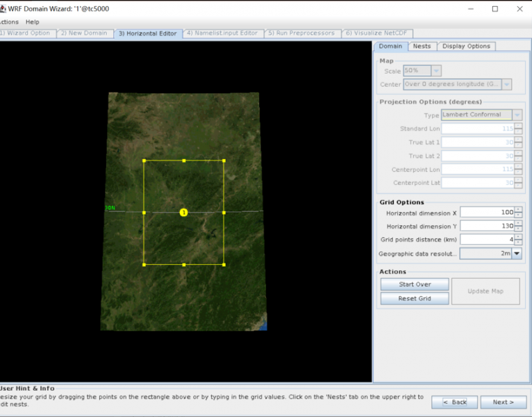Viewport: 532px width, 417px height.
Task: Click the WRF Domain Wizard title bar icon
Action: (x=3, y=9)
